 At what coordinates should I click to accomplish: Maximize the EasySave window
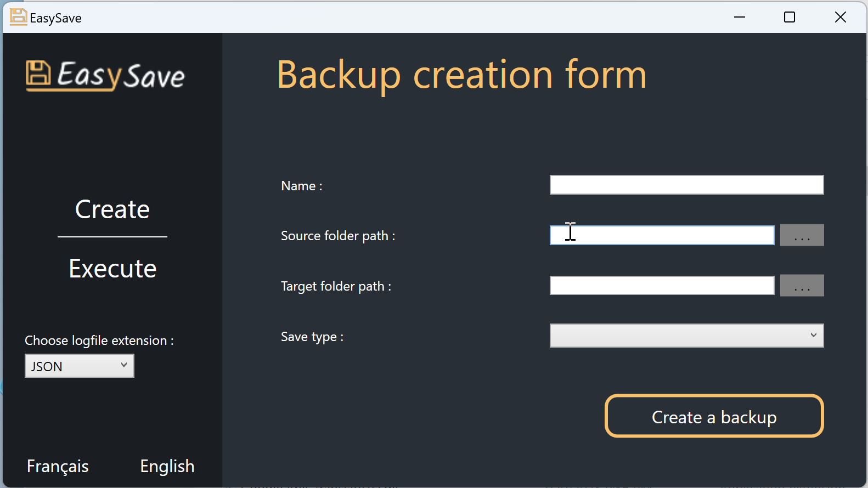click(x=790, y=17)
